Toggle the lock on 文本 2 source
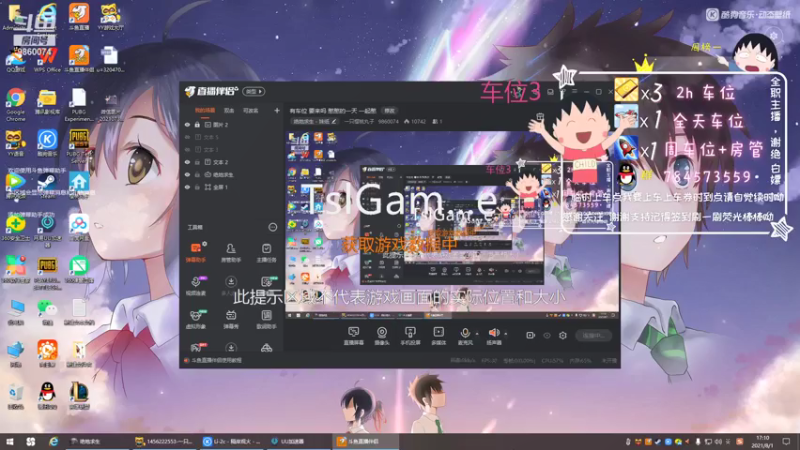 click(197, 162)
